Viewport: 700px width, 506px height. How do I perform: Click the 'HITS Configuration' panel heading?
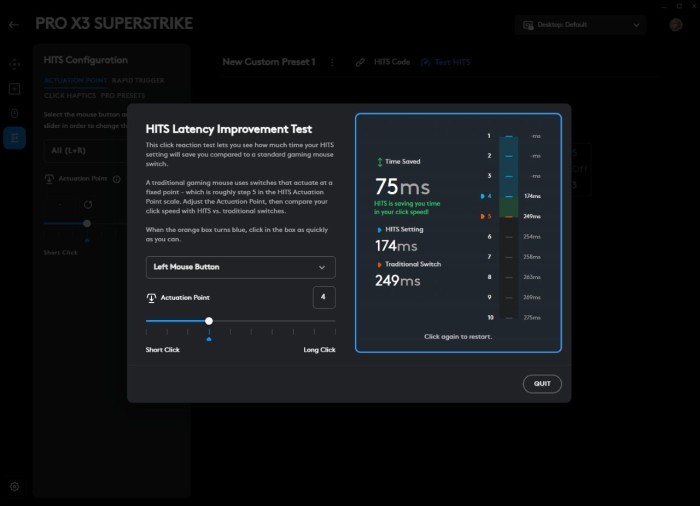86,60
